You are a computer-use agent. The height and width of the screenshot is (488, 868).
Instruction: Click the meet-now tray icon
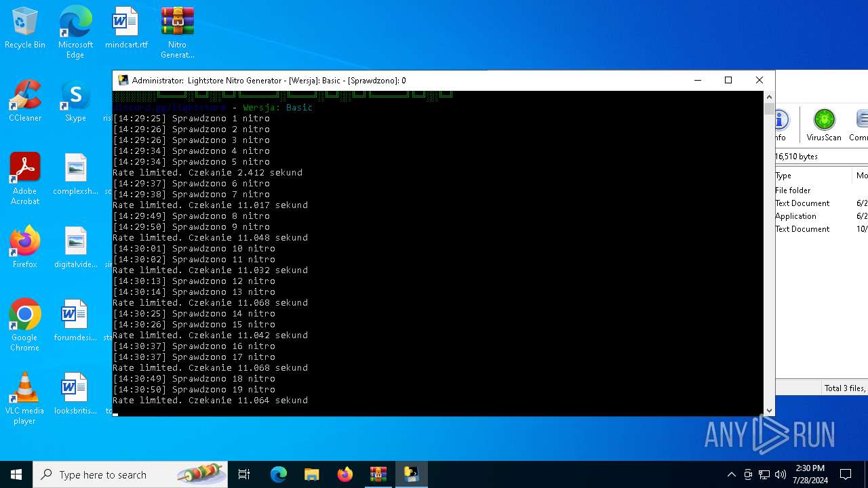click(x=748, y=474)
